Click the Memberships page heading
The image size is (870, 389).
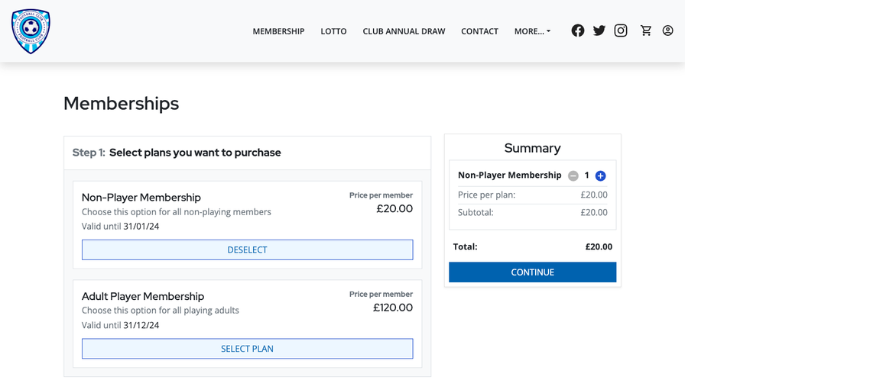click(x=121, y=104)
